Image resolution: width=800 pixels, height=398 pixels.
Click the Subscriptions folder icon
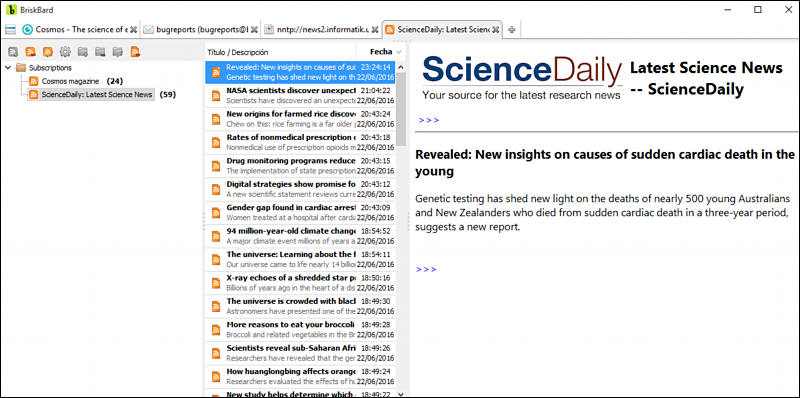click(20, 68)
